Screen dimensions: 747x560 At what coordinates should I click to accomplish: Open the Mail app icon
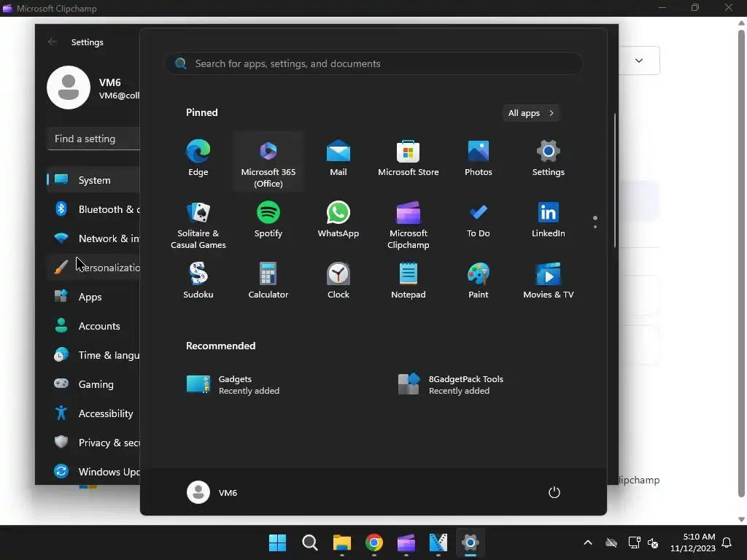tap(338, 160)
